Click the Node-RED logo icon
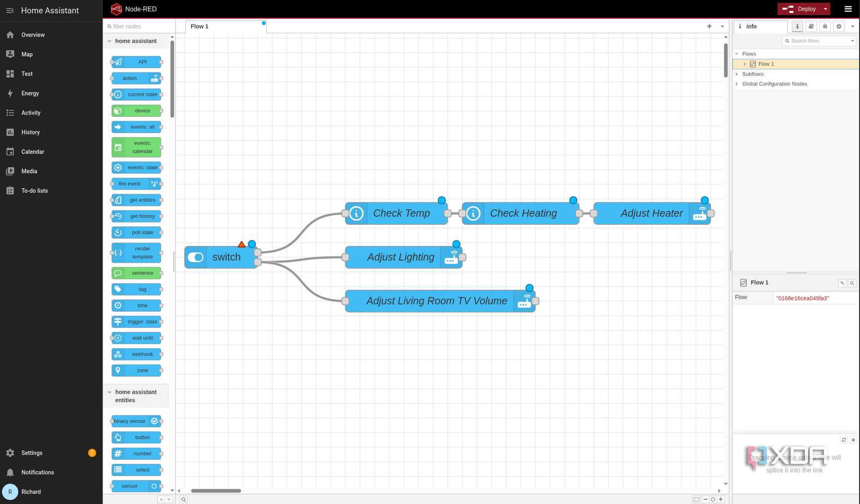The image size is (860, 504). 116,9
